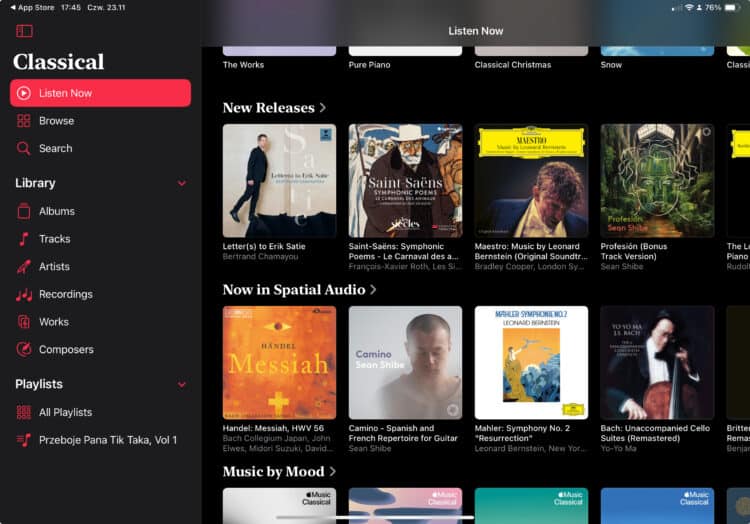Open the blue Music by Mood tile
Viewport: 750px width, 524px height.
click(x=657, y=506)
